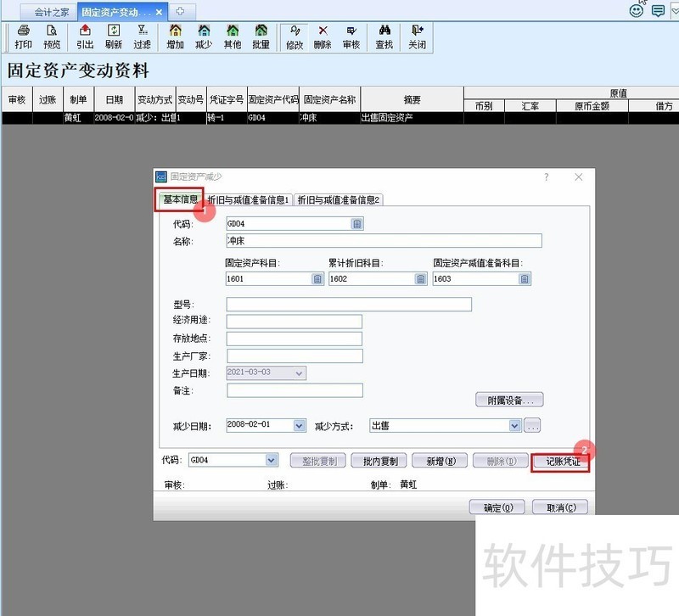The image size is (679, 616).
Task: Click the Audit (审核) toolbar icon
Action: [351, 37]
